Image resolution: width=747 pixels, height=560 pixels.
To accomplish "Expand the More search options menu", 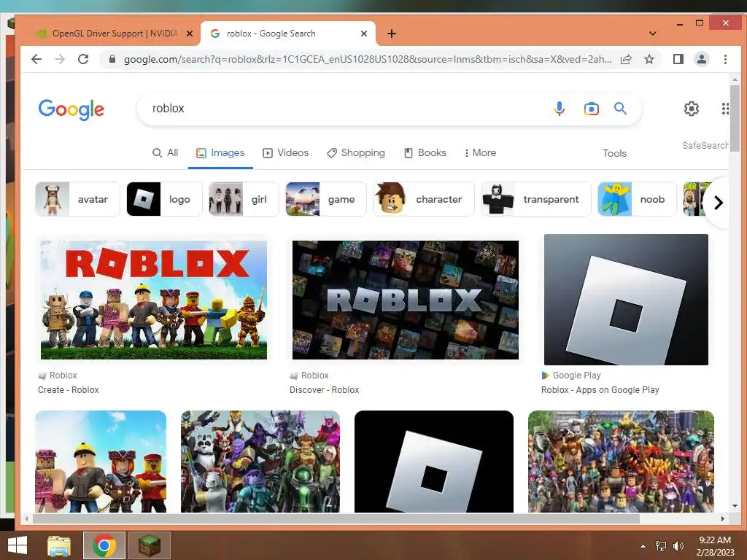I will click(480, 153).
